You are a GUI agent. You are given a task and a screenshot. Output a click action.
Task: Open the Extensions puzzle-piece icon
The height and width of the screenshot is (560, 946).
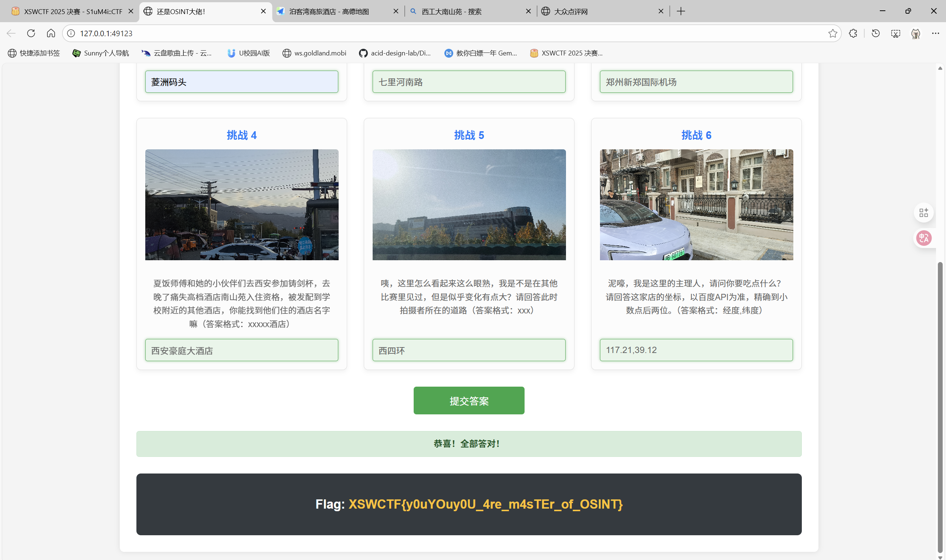pos(853,33)
